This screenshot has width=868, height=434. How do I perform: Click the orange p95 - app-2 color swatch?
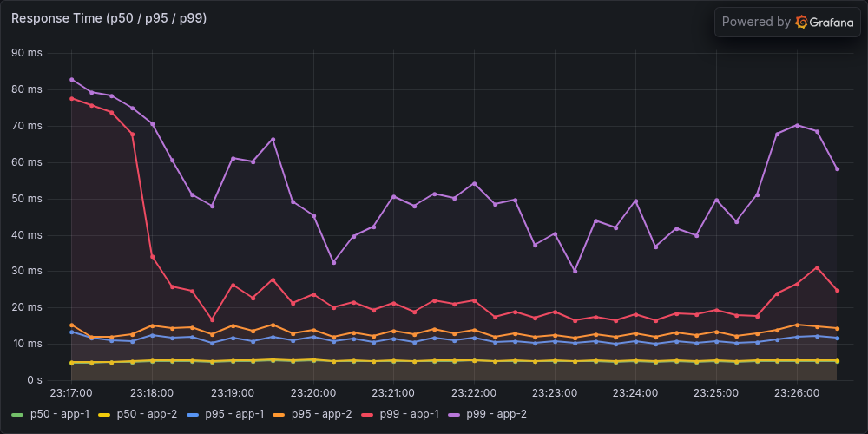pos(279,414)
